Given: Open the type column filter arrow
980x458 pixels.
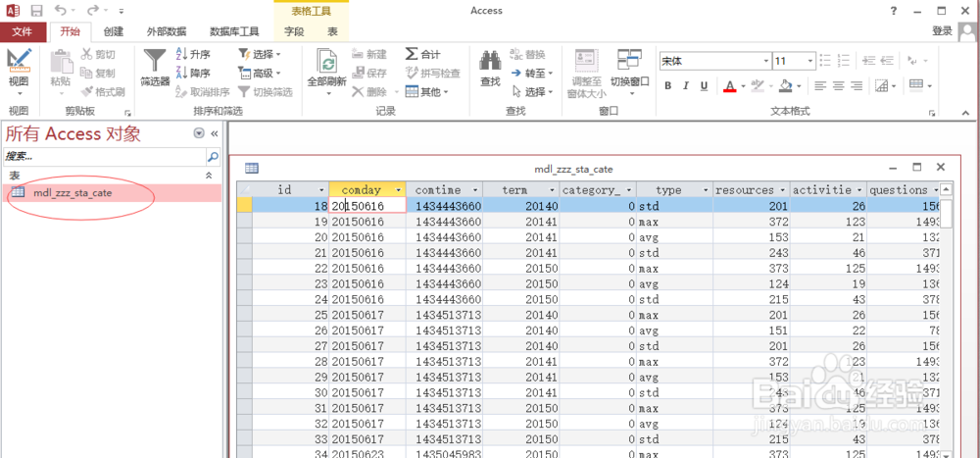Looking at the screenshot, I should point(707,189).
